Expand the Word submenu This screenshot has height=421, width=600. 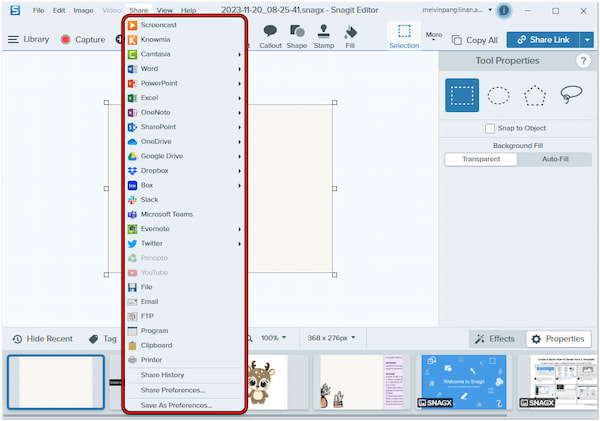point(185,69)
